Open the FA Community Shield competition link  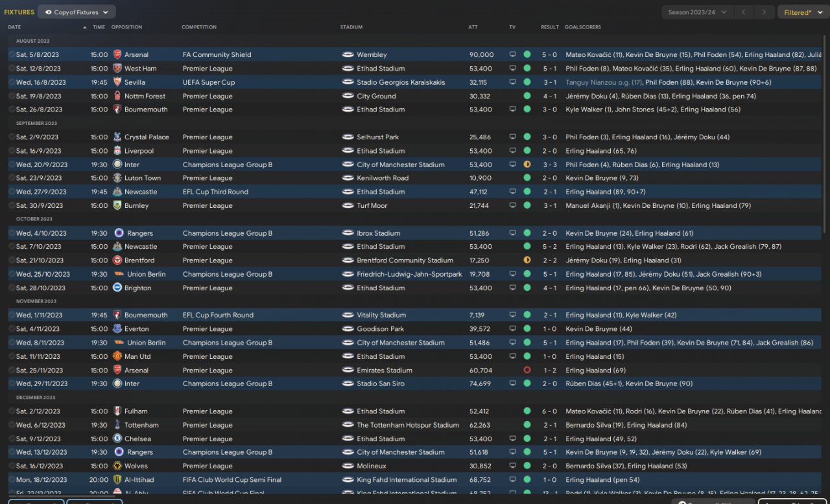point(217,54)
